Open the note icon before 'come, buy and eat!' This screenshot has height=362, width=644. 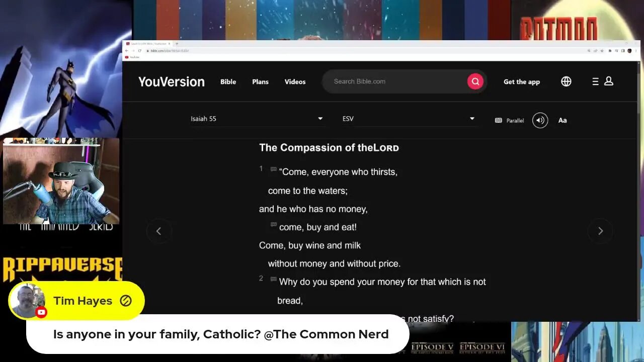click(x=273, y=225)
